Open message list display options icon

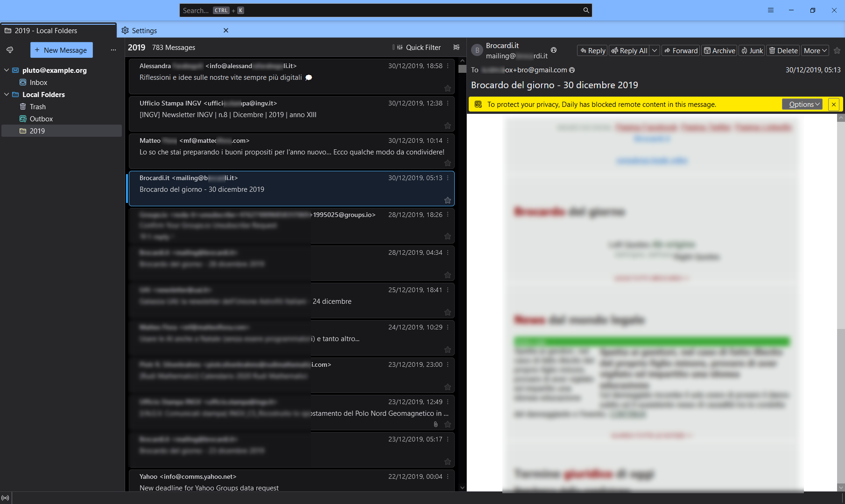point(457,47)
